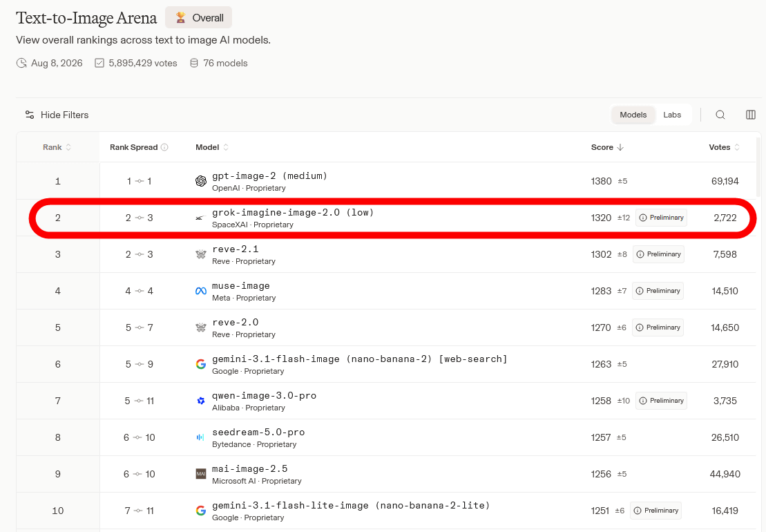Viewport: 766px width, 532px height.
Task: Click the Bytedance logo for seedream-5.0-pro
Action: click(200, 437)
